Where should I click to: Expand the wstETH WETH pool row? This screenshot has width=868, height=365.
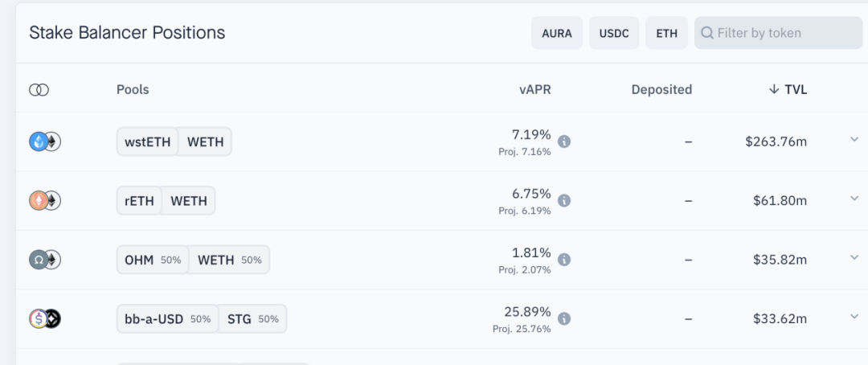(854, 140)
